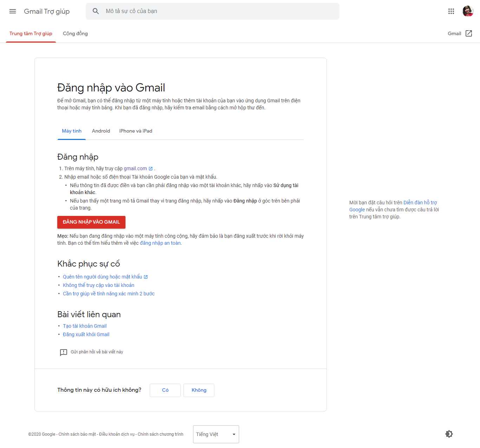480x448 pixels.
Task: Open the navigation hamburger menu
Action: tap(12, 11)
